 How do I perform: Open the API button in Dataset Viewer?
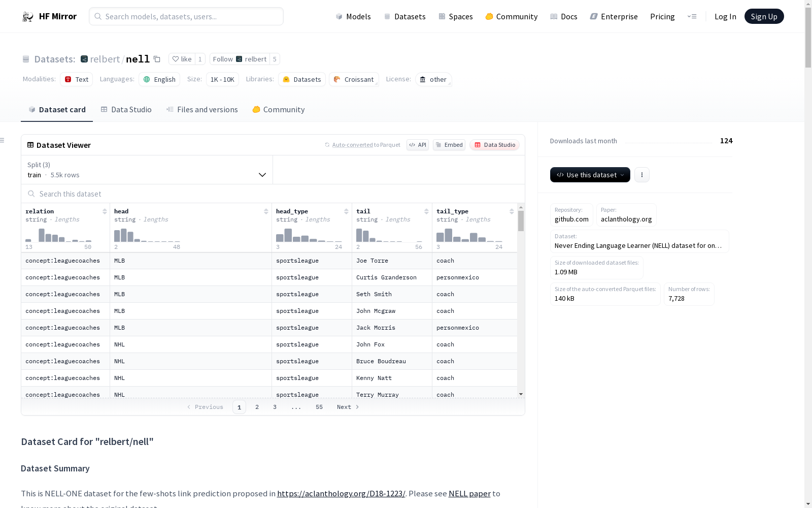pos(418,145)
